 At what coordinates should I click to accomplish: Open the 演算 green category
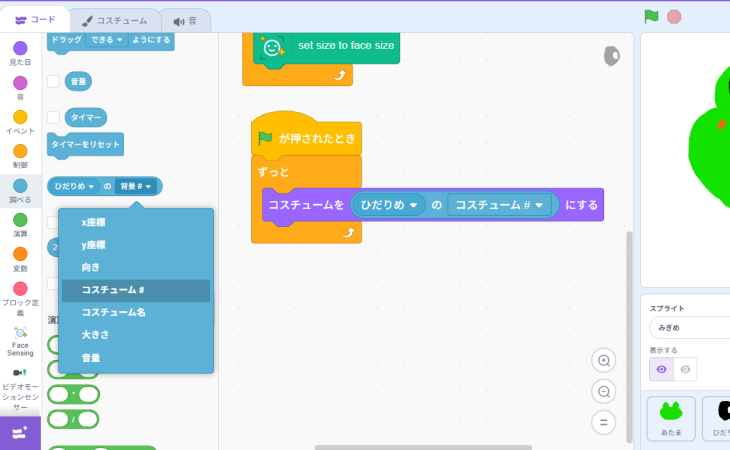coord(20,220)
